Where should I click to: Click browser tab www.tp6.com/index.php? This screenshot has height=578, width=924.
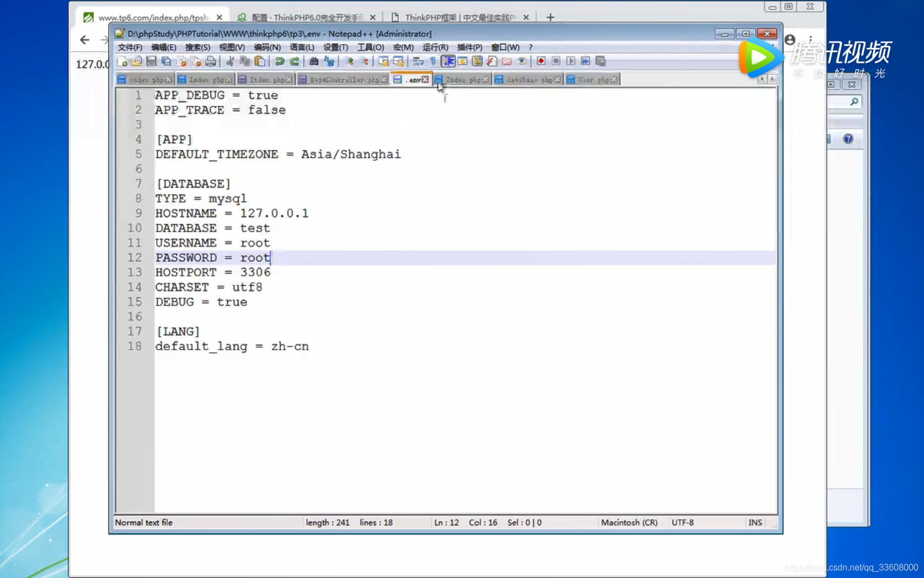[153, 17]
